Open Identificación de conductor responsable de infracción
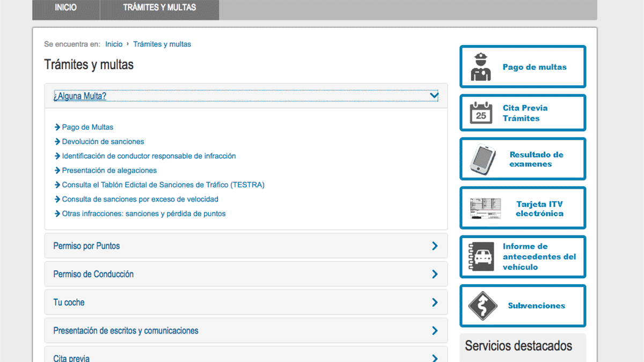Screen dimensions: 644x362 click(x=149, y=156)
